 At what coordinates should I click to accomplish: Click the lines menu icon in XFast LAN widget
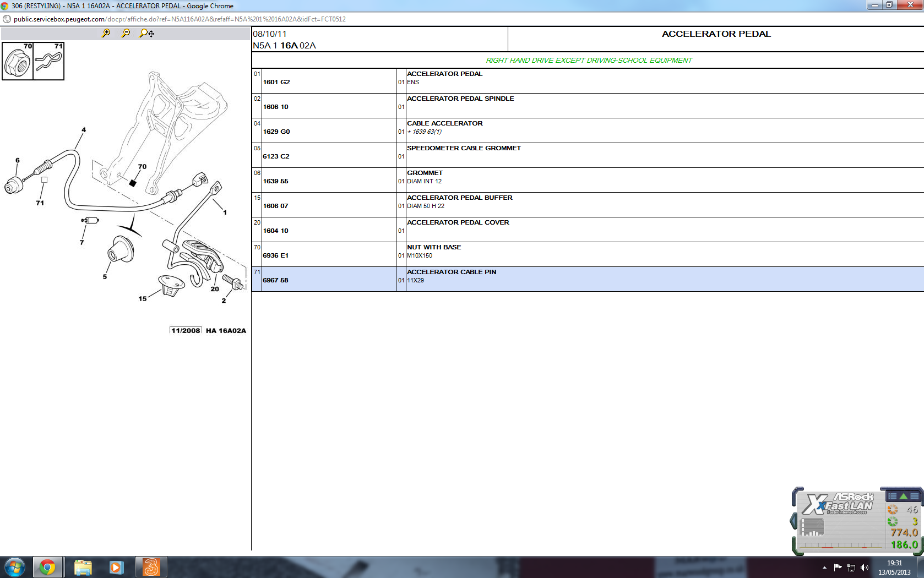[x=915, y=496]
